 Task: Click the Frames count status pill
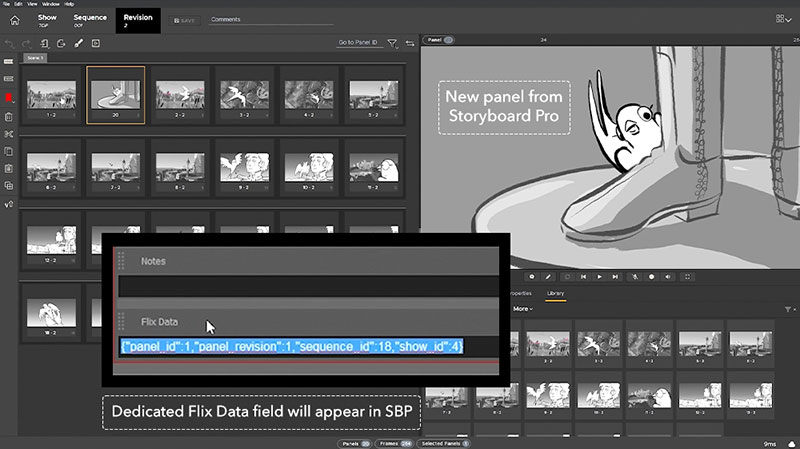394,444
